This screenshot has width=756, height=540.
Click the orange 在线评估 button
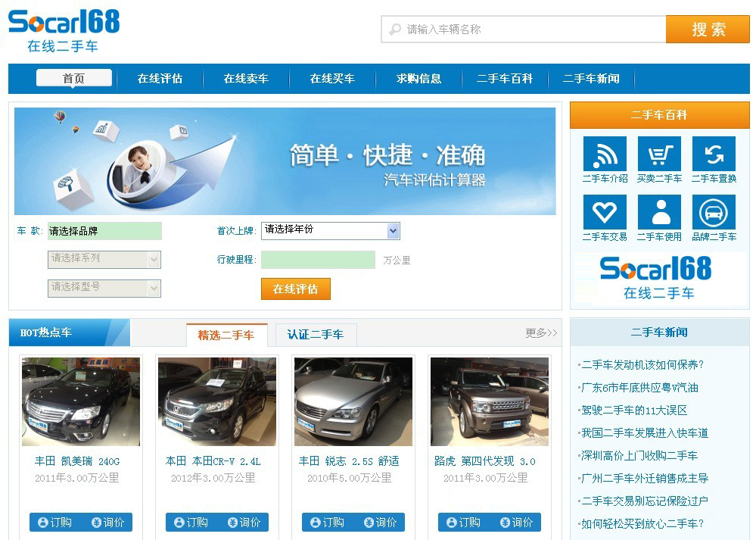tap(296, 289)
